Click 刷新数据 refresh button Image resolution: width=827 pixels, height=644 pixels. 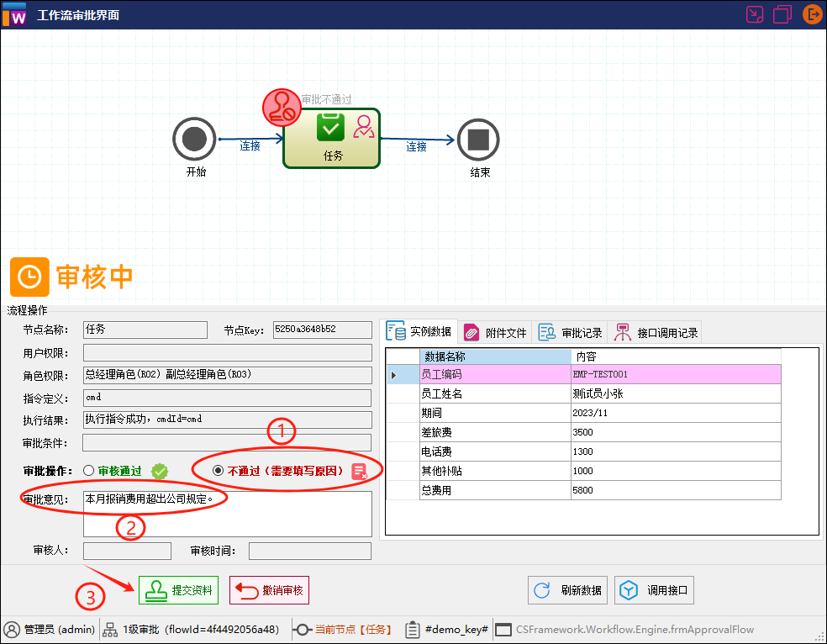[x=567, y=590]
